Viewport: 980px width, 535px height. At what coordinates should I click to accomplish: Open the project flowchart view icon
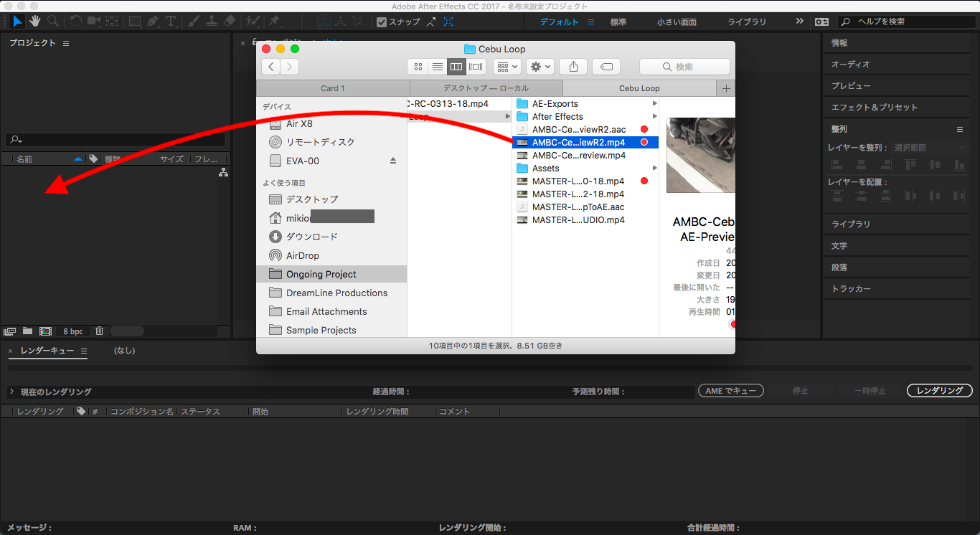click(x=223, y=172)
